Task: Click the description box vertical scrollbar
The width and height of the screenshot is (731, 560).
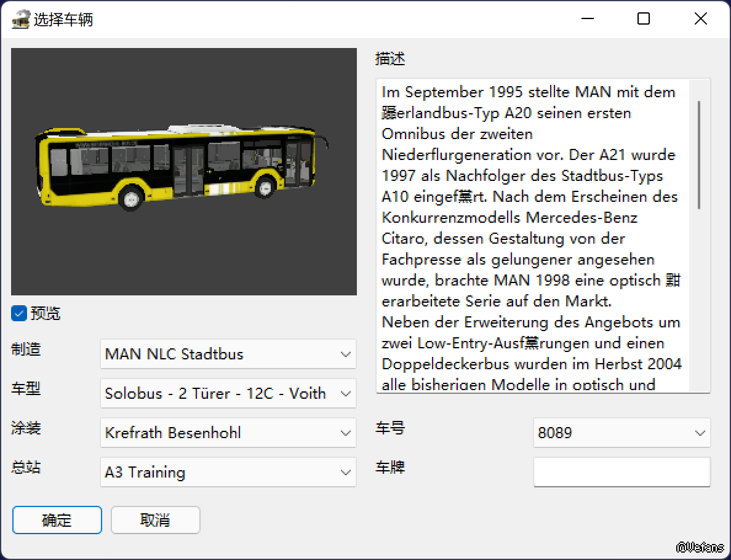Action: pyautogui.click(x=699, y=155)
